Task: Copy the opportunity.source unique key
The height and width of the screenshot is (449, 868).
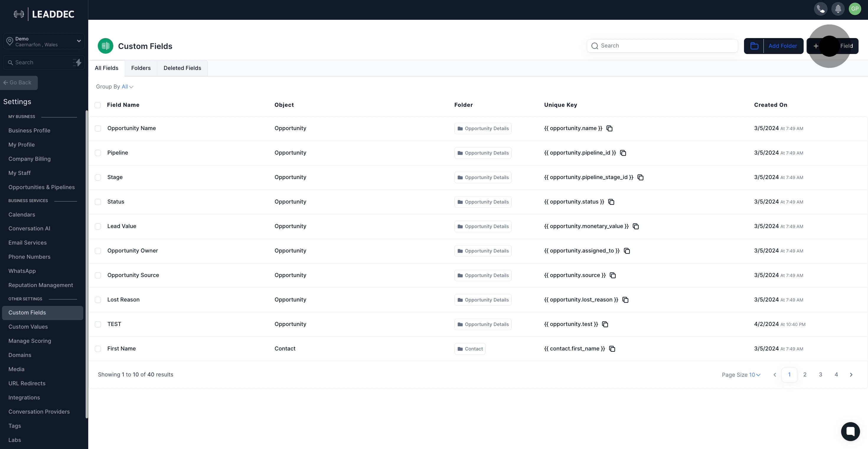Action: pos(613,275)
